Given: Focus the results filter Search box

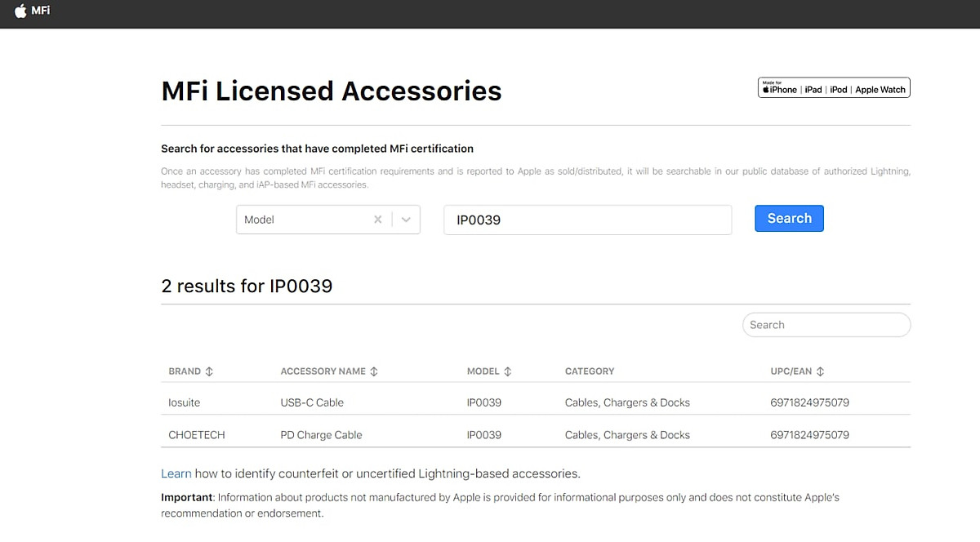Looking at the screenshot, I should pos(826,325).
